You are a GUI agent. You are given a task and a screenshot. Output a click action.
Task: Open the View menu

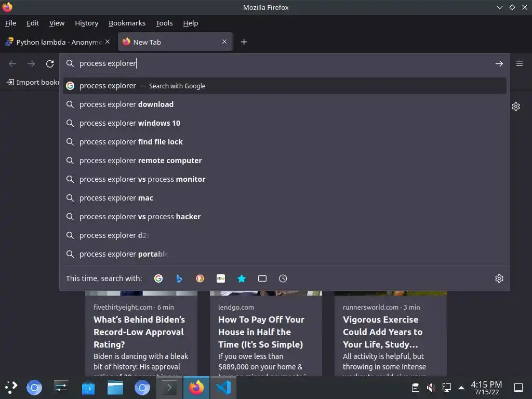pos(57,23)
